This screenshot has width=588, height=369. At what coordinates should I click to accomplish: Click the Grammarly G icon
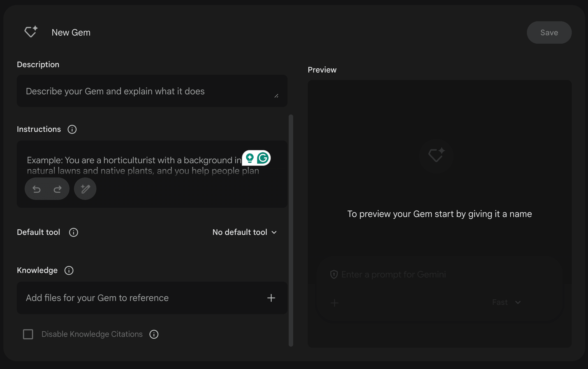[x=263, y=158]
